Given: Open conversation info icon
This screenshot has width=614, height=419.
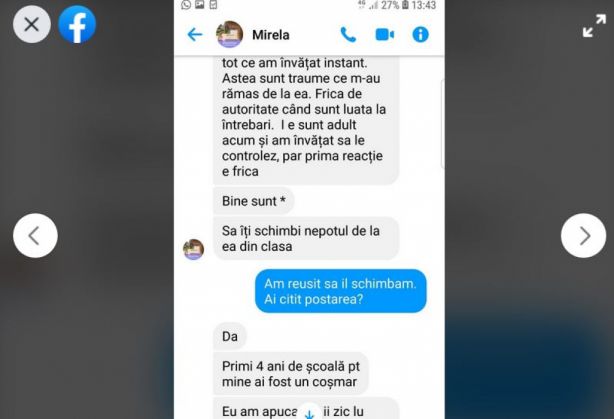Looking at the screenshot, I should [421, 34].
